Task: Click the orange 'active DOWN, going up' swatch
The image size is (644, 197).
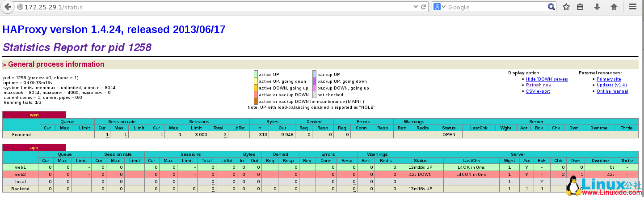Action: pos(256,88)
